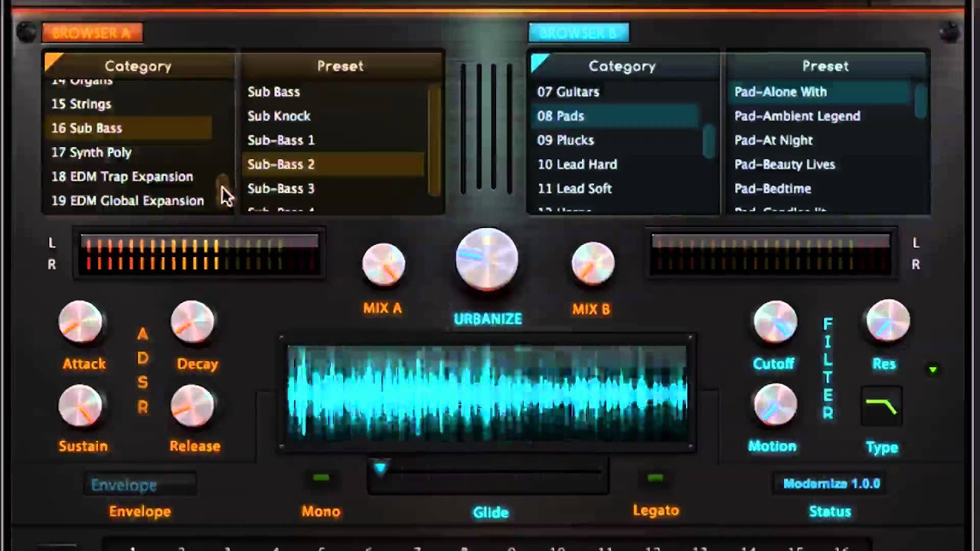Click the Browser A Category column header

click(138, 66)
